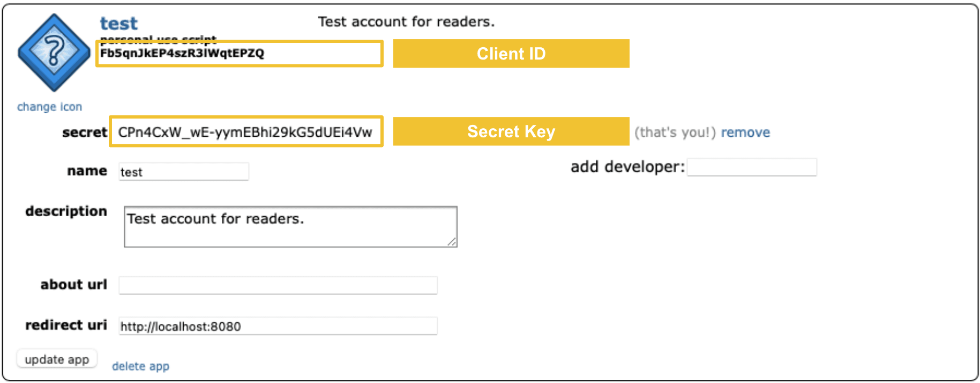Image resolution: width=980 pixels, height=383 pixels.
Task: Click the yellow "Client ID" label
Action: 511,54
